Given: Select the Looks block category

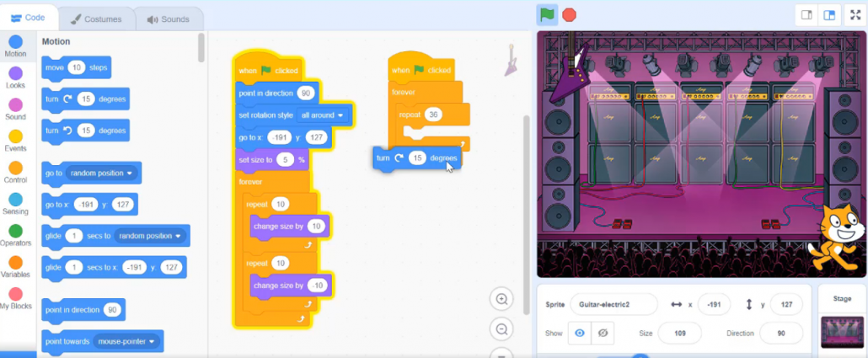Looking at the screenshot, I should click(15, 78).
